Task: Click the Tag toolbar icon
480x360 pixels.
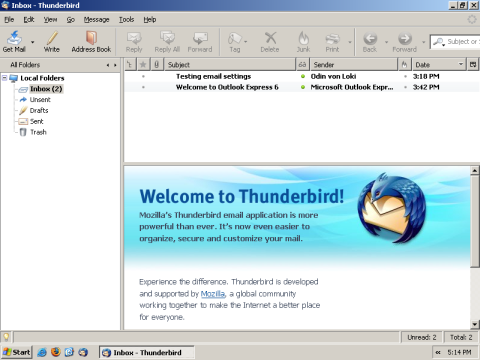Action: (x=235, y=41)
